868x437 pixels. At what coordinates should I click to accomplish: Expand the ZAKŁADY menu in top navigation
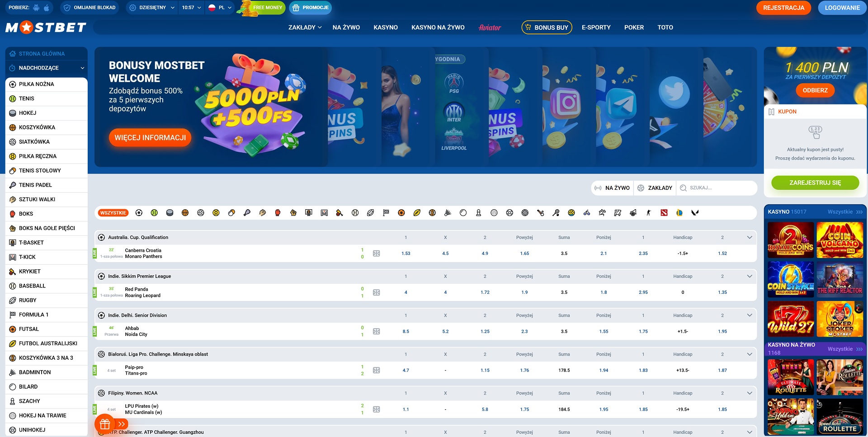click(x=305, y=28)
